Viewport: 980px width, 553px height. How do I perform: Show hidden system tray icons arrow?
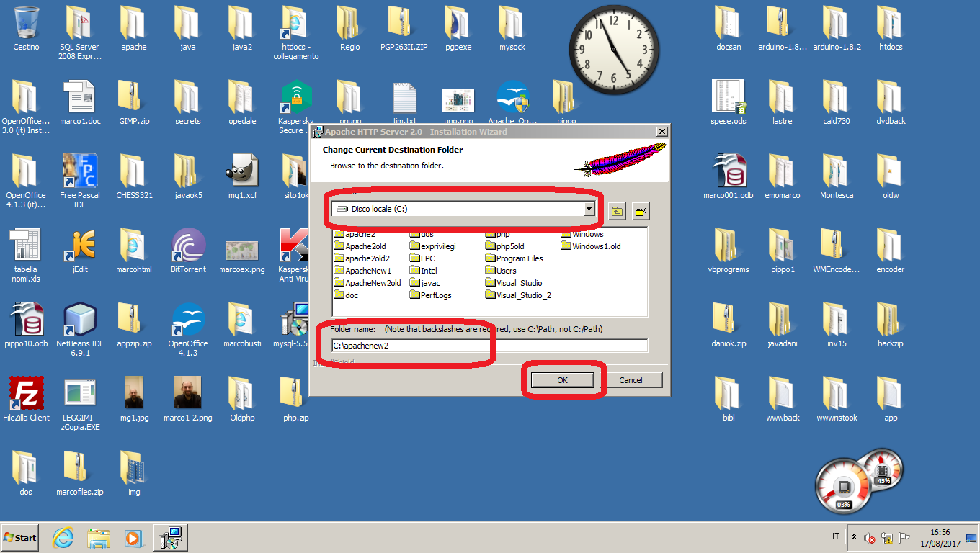854,537
